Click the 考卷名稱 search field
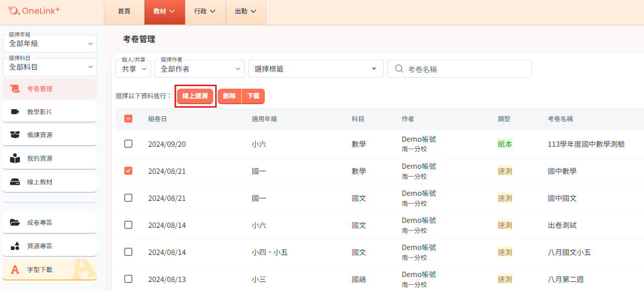The height and width of the screenshot is (291, 644). [x=459, y=69]
